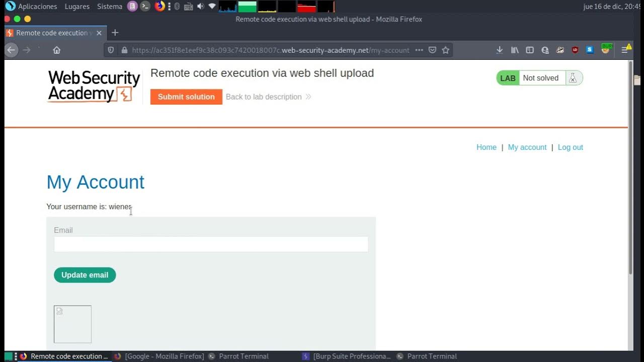Viewport: 644px width, 362px height.
Task: Open a new browser tab
Action: [115, 33]
